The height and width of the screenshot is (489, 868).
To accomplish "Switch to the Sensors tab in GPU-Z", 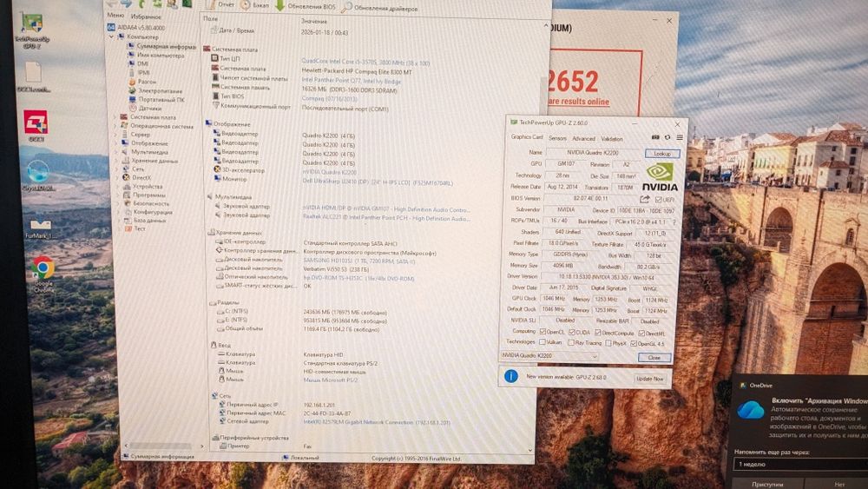I will 557,138.
